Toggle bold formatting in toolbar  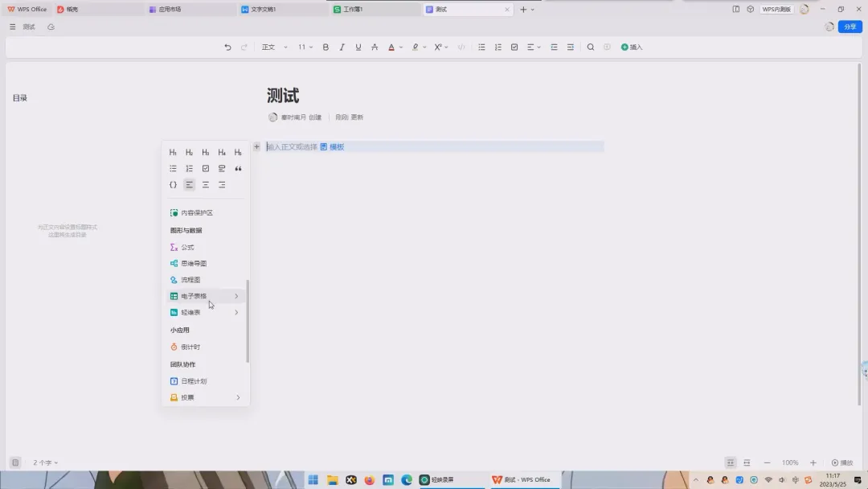coord(325,47)
